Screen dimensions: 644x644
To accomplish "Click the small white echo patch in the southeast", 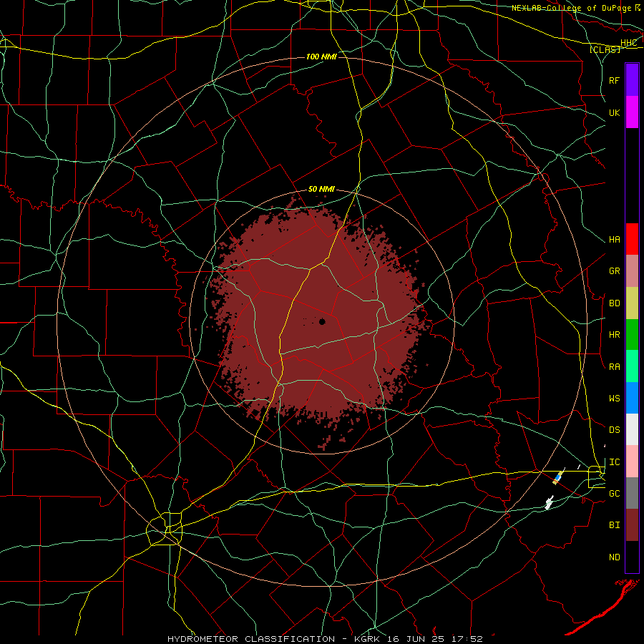I will tap(549, 503).
